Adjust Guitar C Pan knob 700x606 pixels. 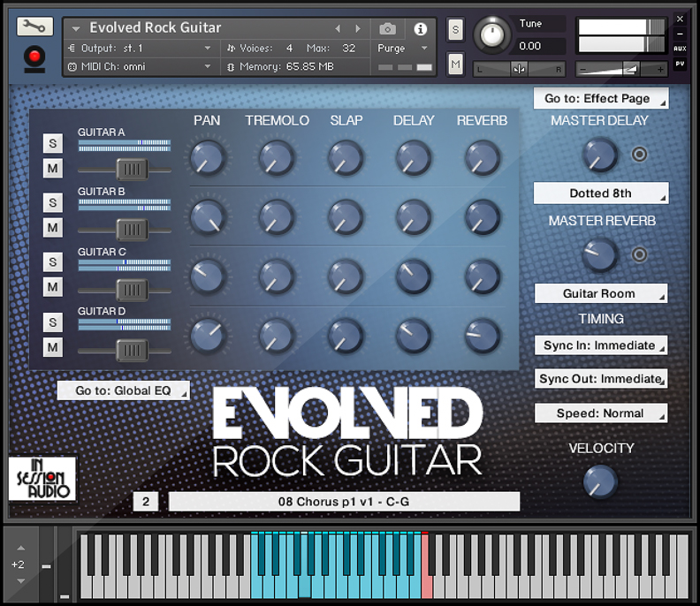[207, 276]
